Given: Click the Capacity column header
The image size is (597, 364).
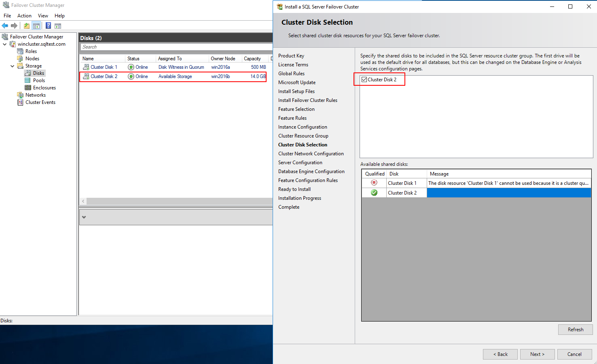Looking at the screenshot, I should point(255,59).
